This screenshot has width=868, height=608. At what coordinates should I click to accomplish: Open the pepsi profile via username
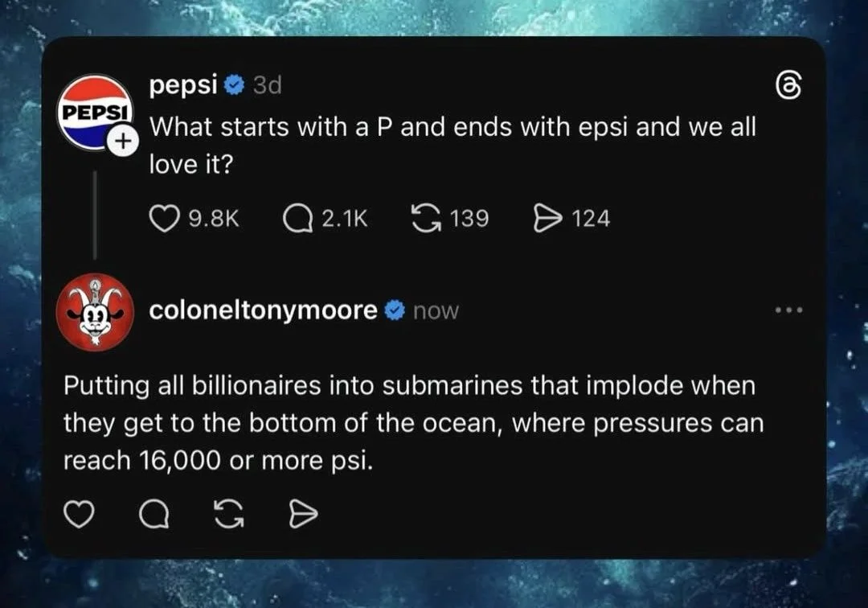point(184,84)
